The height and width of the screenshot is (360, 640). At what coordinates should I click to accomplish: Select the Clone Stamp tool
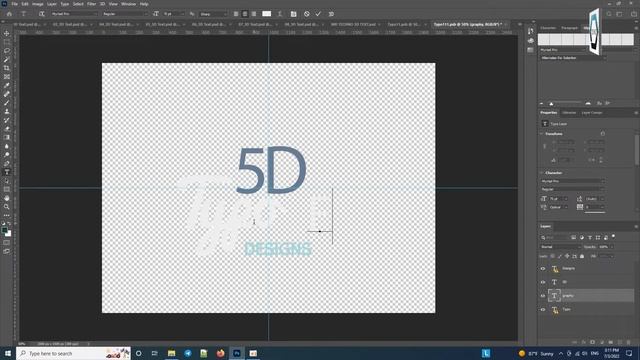[x=7, y=111]
